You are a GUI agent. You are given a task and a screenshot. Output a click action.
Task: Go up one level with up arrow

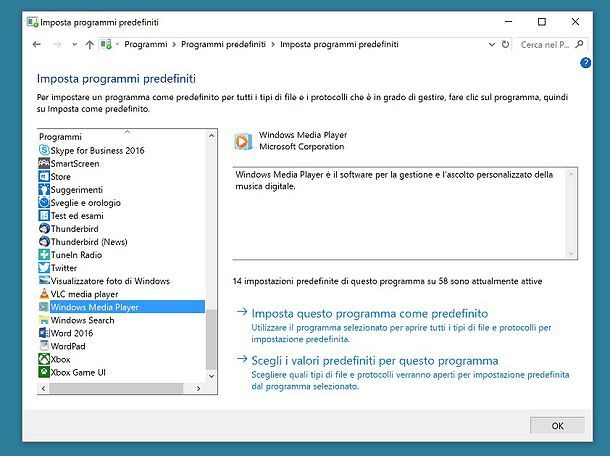tap(89, 44)
